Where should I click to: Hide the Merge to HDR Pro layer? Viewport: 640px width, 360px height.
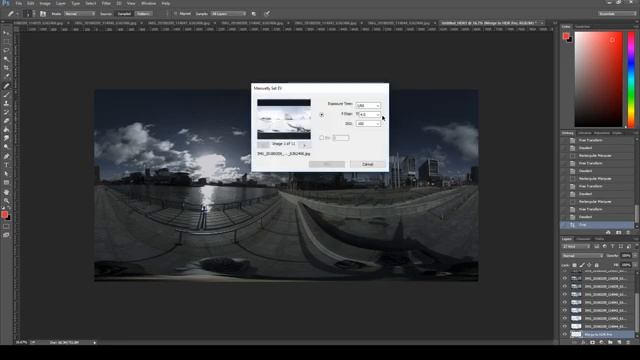point(565,334)
